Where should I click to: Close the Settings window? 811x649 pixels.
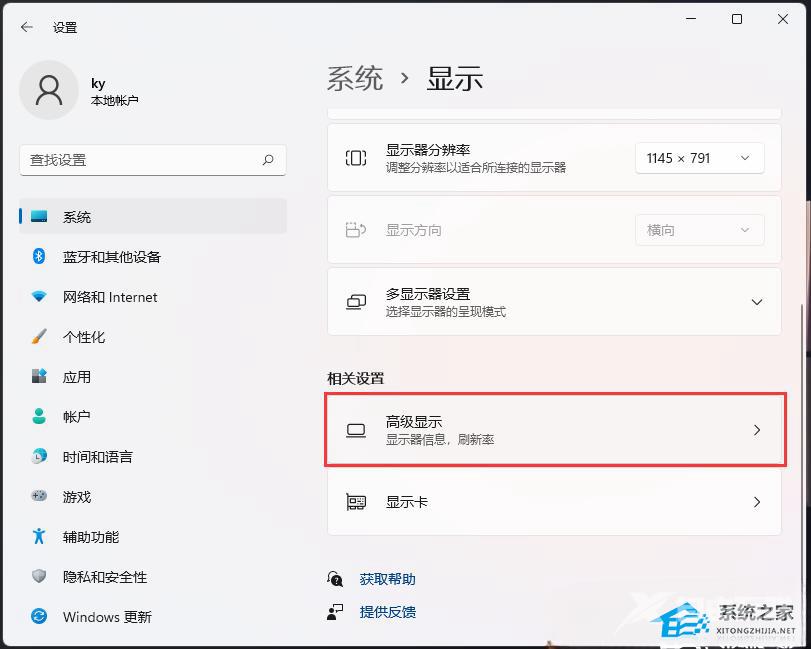point(783,19)
